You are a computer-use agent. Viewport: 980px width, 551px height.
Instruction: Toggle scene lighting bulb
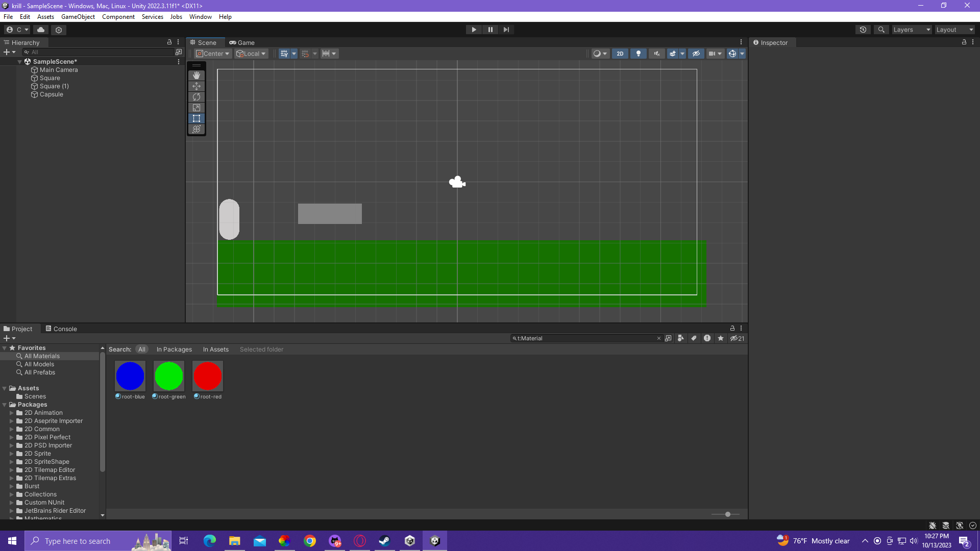point(638,54)
